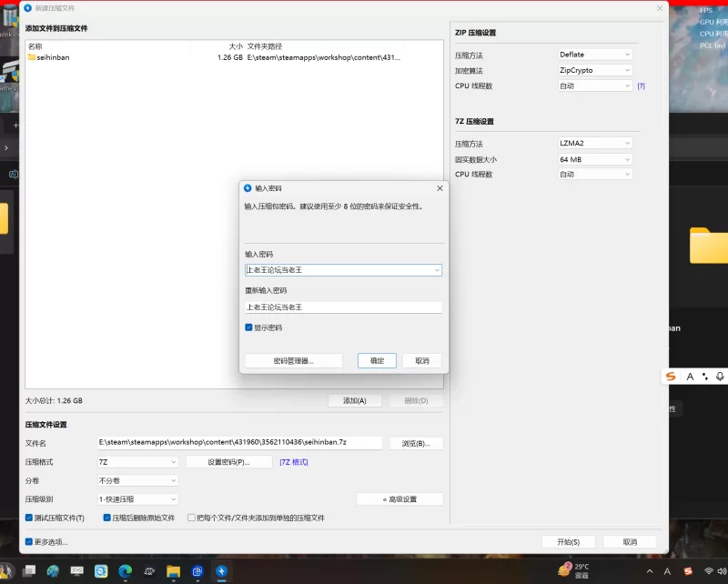728x584 pixels.
Task: Click the 1.26 GB size cell
Action: tap(230, 57)
